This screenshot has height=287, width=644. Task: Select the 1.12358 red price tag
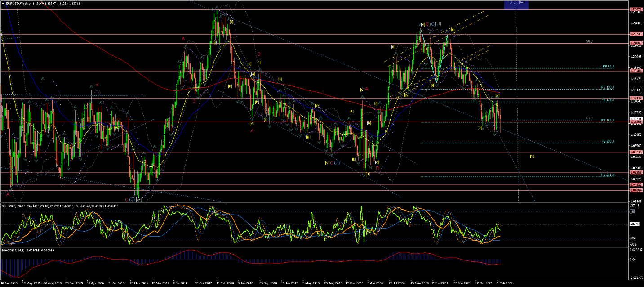635,122
